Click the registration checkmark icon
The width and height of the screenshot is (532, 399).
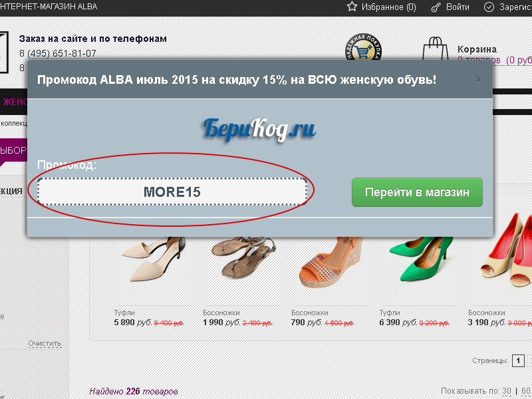(x=489, y=7)
